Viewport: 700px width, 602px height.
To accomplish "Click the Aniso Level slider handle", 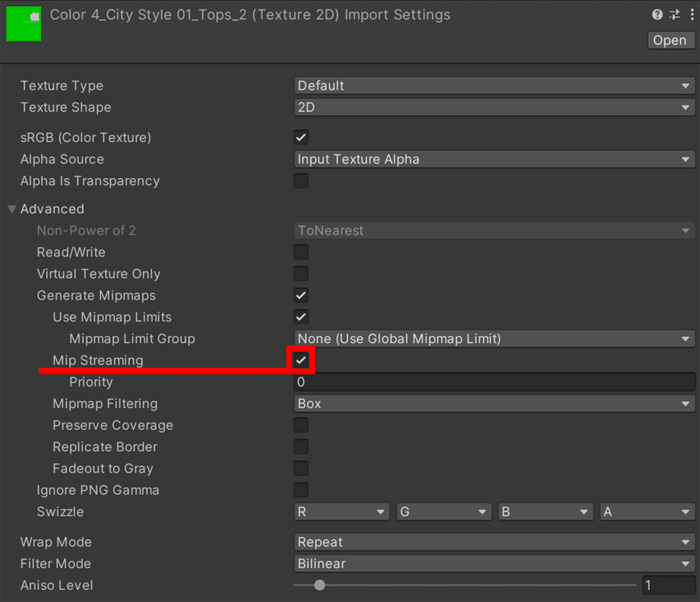I will pos(319,585).
